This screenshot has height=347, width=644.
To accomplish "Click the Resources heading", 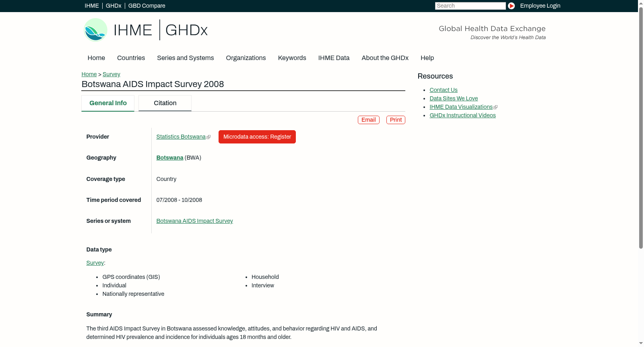I will [435, 76].
